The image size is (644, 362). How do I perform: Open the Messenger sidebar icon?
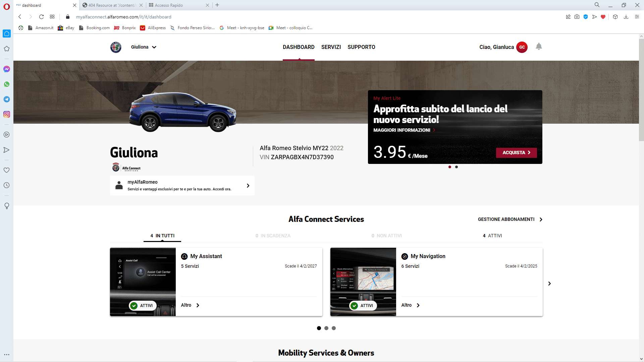point(6,69)
